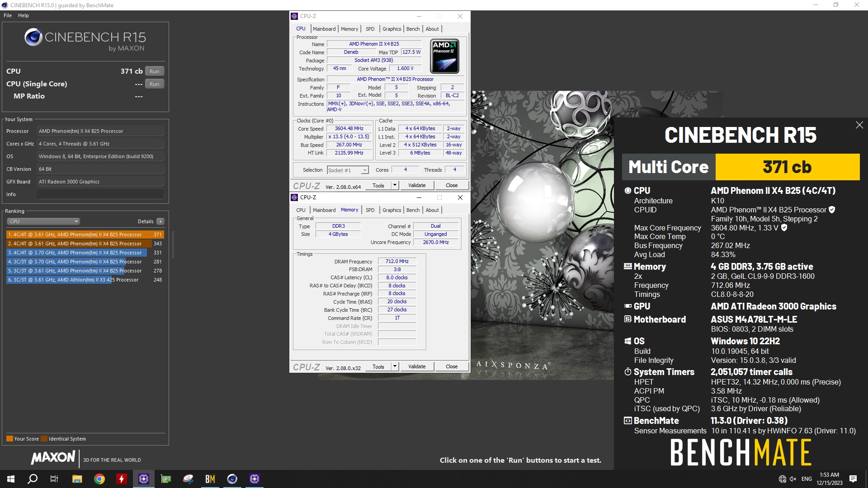The width and height of the screenshot is (868, 488).
Task: Click the Cinebench title bar app icon
Action: [x=5, y=5]
